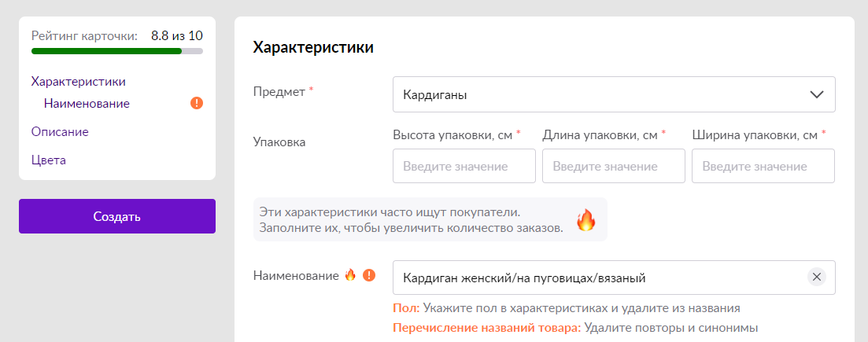Click the purple Создать button
Screen dimensions: 868x342
pos(116,216)
